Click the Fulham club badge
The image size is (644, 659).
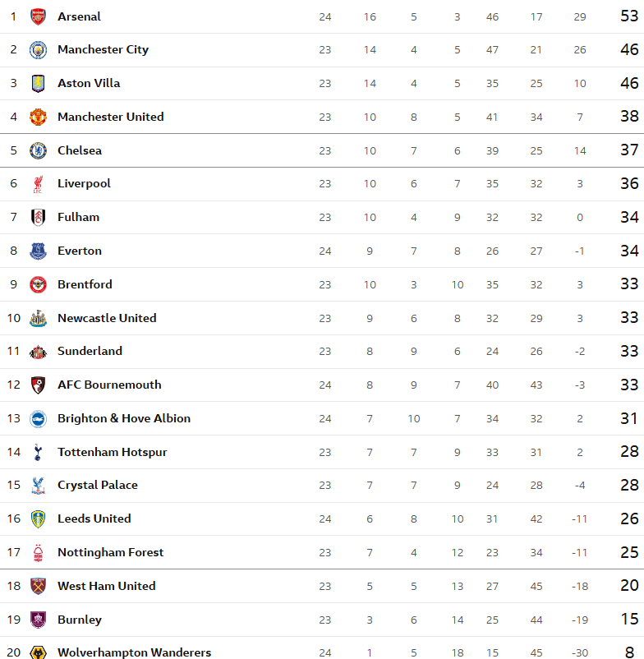coord(38,218)
